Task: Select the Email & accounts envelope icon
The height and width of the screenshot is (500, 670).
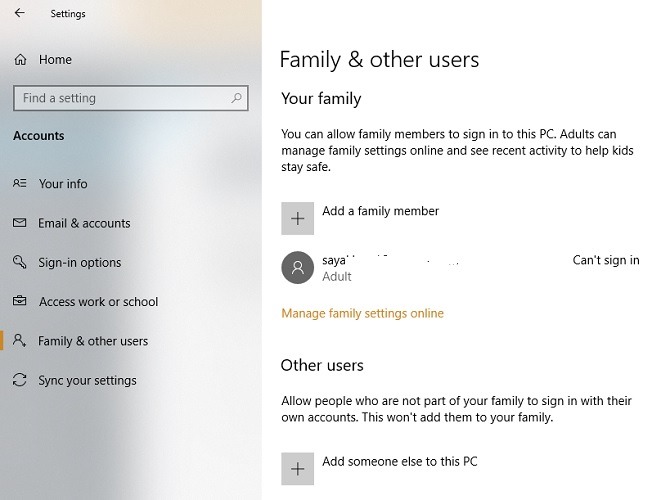Action: [20, 223]
